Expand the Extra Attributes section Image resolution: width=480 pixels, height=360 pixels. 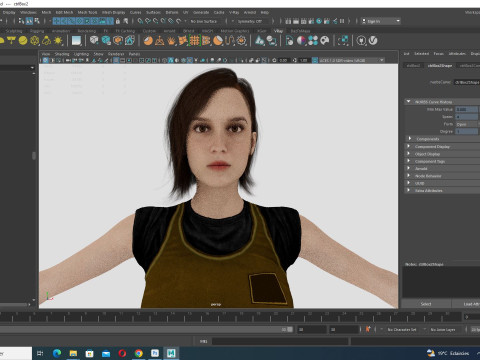pos(408,190)
